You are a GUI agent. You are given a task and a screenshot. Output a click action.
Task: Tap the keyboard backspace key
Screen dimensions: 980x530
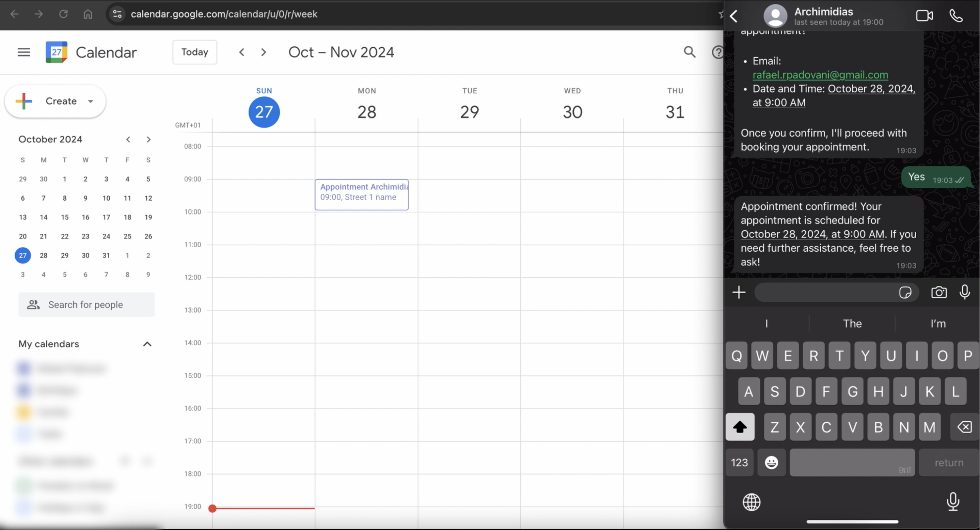pos(965,427)
